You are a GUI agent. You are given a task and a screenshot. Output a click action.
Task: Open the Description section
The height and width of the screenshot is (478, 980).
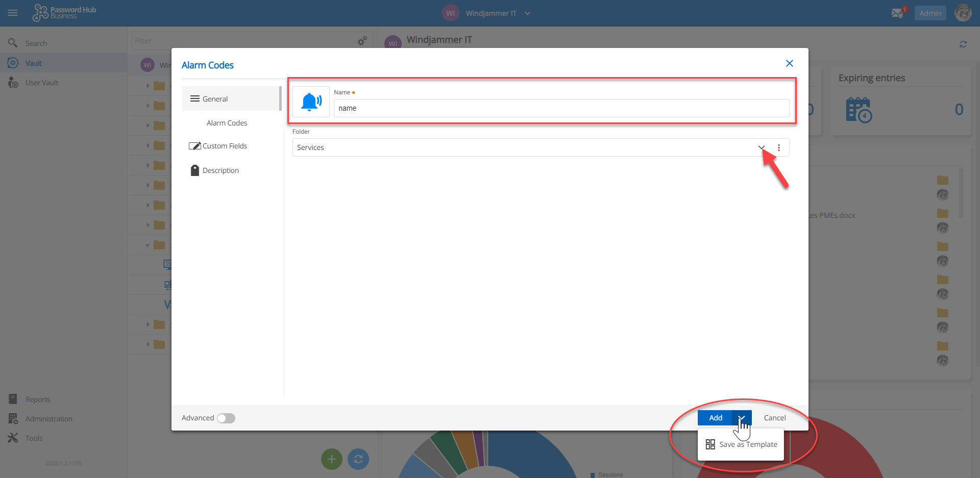pos(220,170)
